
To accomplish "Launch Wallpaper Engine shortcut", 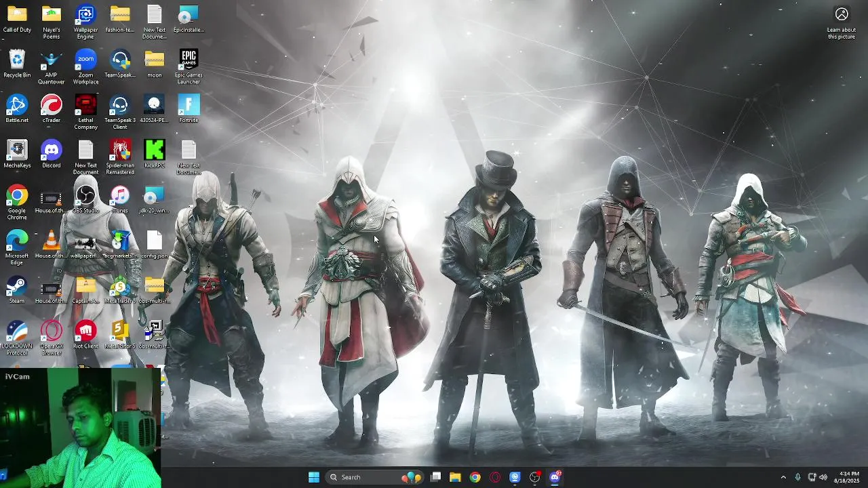I will point(85,22).
